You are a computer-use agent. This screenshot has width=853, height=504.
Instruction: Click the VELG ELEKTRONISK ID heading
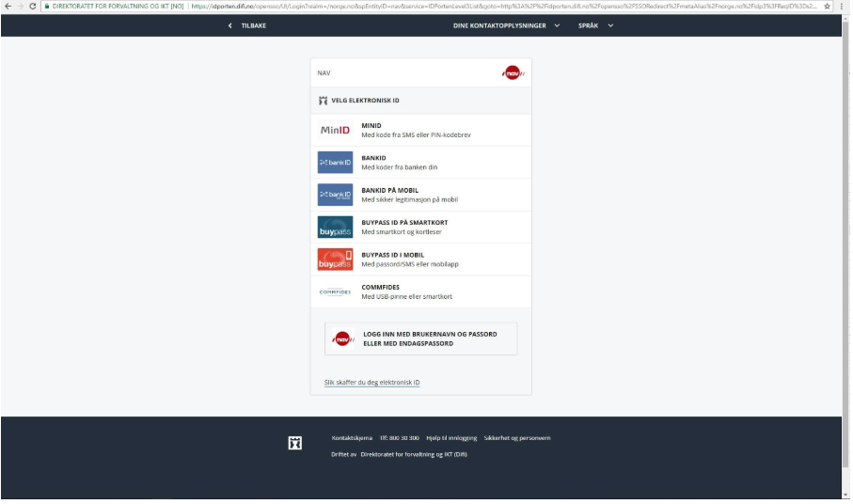365,101
